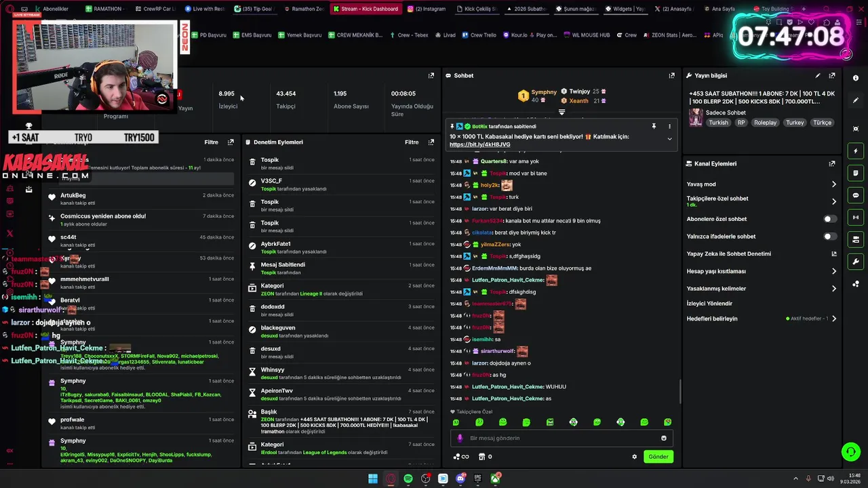This screenshot has width=868, height=488.
Task: Click the hourglass icon beside Whinsyy entry
Action: (x=252, y=373)
